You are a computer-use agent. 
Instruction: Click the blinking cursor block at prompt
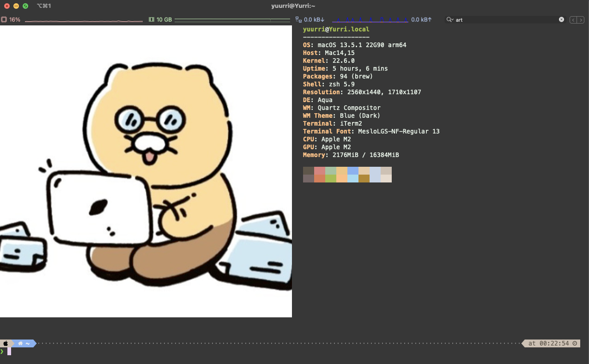point(9,352)
